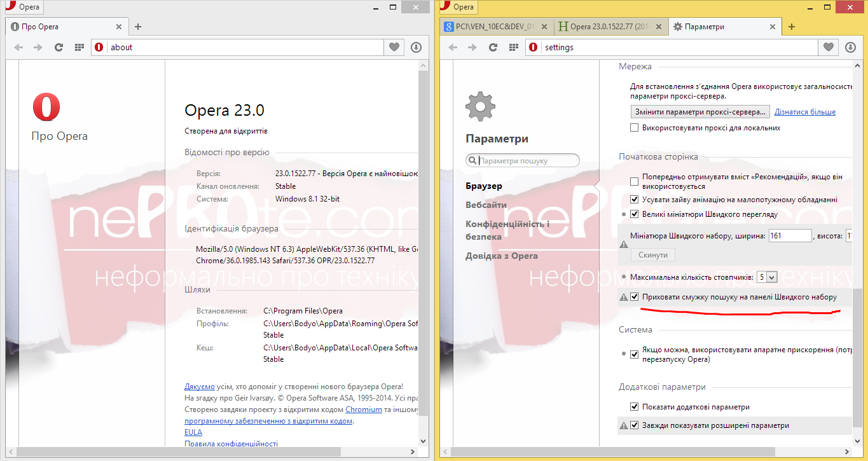Click scroll-down arrow on about page scrollbar
868x461 pixels.
425,440
